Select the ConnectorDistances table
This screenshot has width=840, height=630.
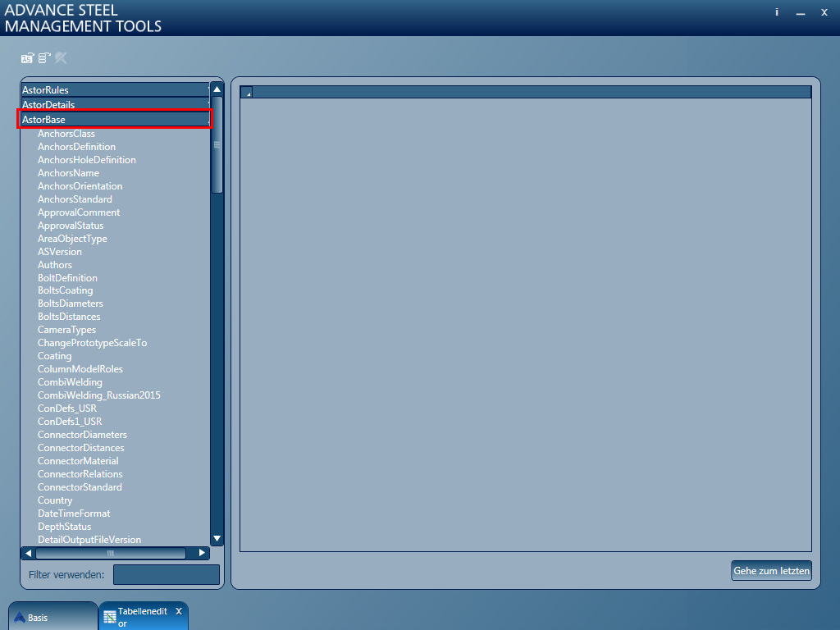(81, 448)
